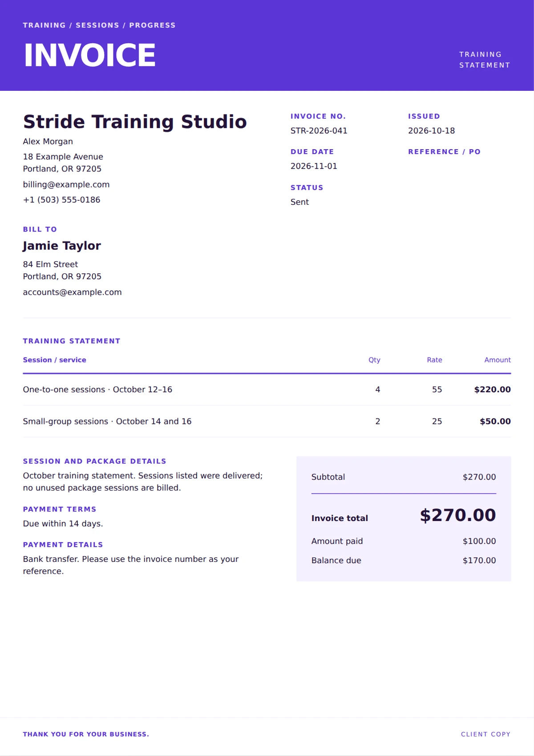534x756 pixels.
Task: Click the billing@example.com email
Action: 66,184
